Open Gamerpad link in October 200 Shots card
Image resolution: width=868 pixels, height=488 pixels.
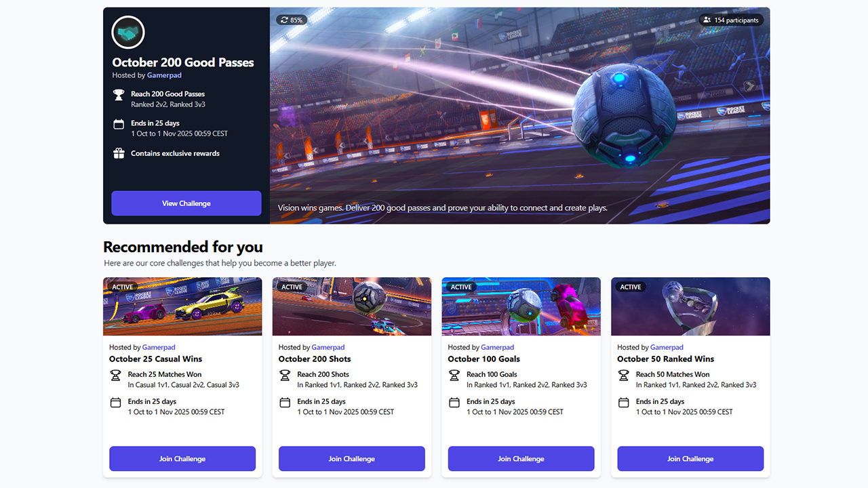point(328,347)
